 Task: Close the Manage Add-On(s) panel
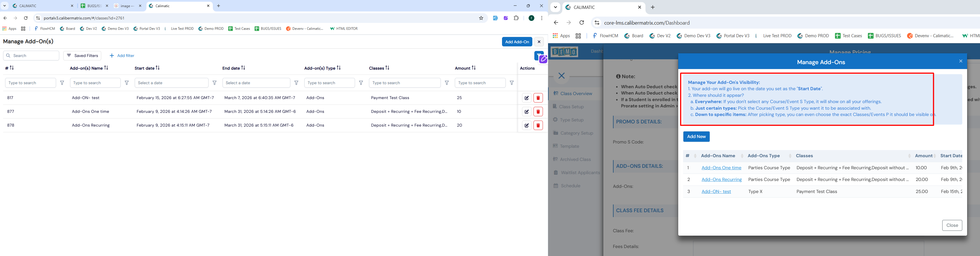539,42
